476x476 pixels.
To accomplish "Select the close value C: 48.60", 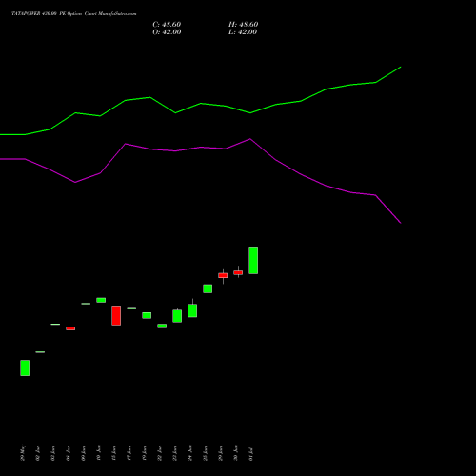I will [x=167, y=25].
